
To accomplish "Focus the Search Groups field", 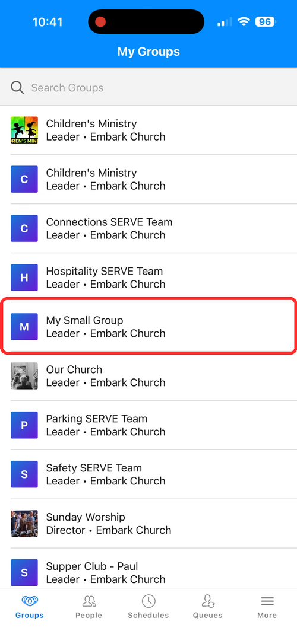I will point(148,88).
